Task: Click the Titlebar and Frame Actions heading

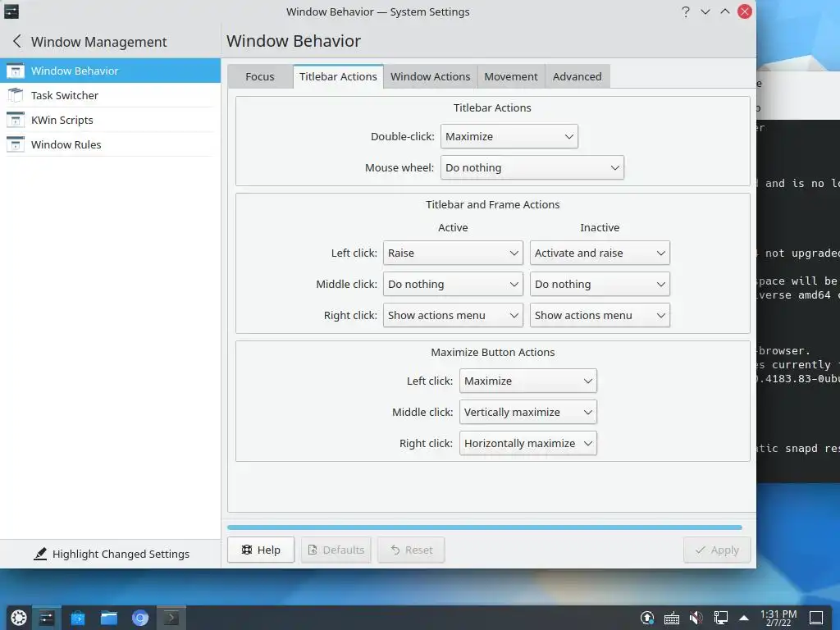Action: [x=492, y=204]
